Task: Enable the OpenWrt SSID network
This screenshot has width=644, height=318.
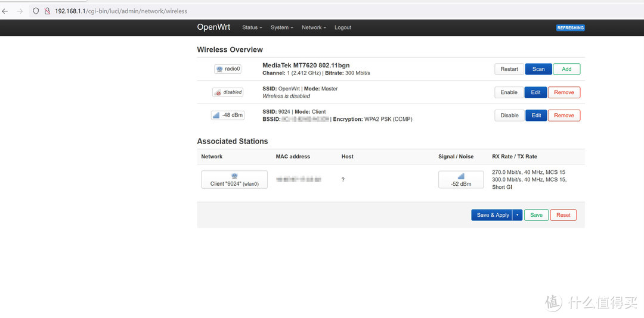Action: (509, 92)
